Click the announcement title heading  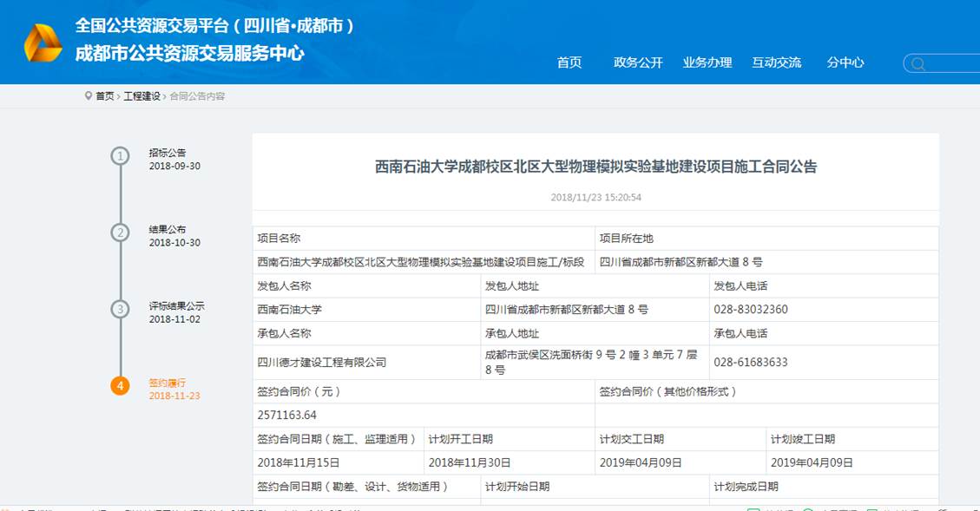(x=595, y=167)
